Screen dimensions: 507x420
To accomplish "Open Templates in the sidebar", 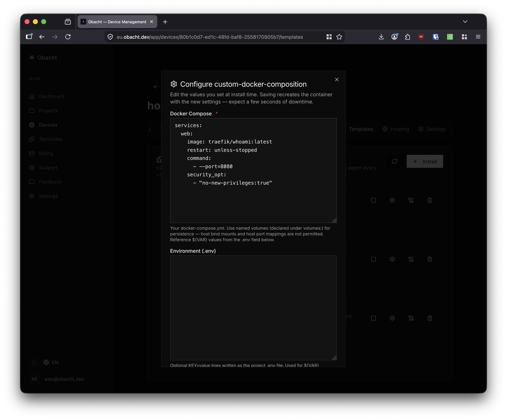I will 46,139.
